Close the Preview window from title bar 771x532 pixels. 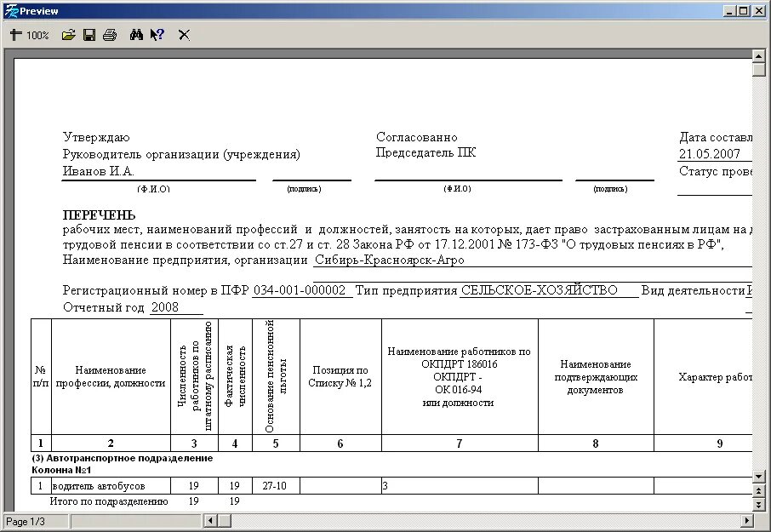(759, 11)
